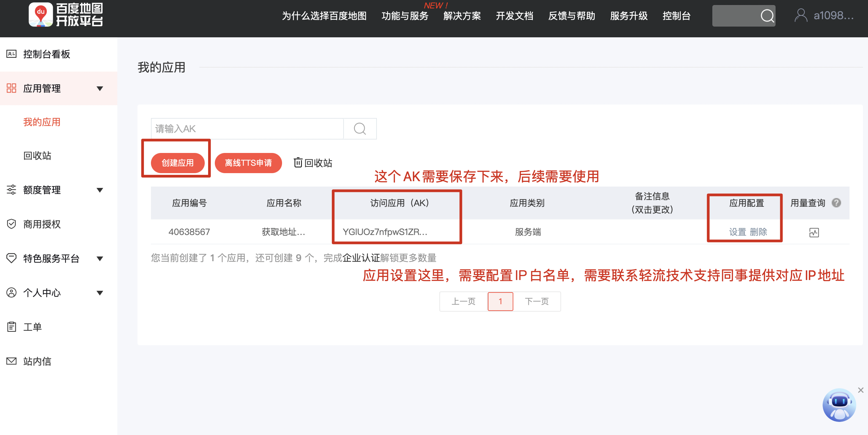Screen dimensions: 868x435
Task: Open the 回收站 link near buttons
Action: tap(318, 163)
